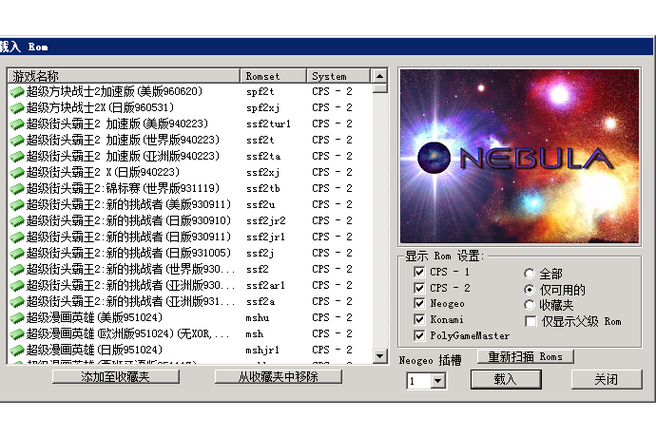
Task: Select the 全部 radio button
Action: tap(530, 273)
